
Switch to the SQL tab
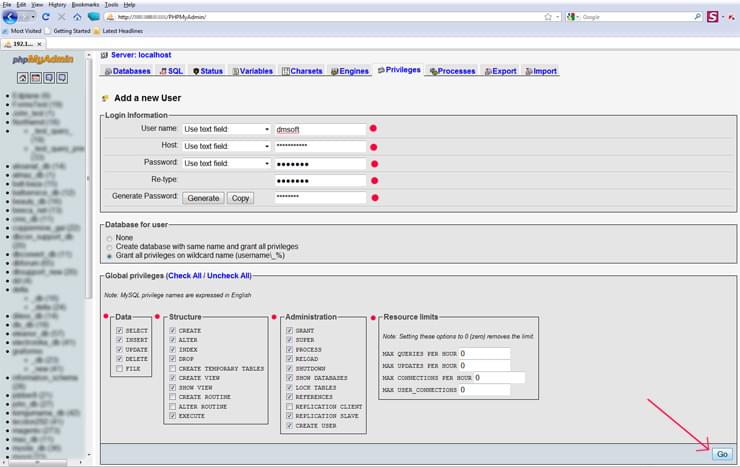click(171, 71)
